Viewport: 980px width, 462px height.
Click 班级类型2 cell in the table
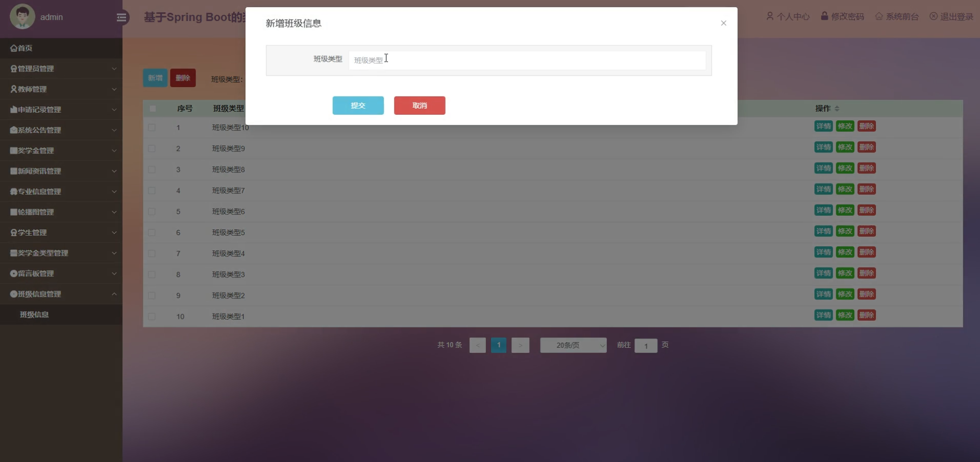click(x=229, y=295)
